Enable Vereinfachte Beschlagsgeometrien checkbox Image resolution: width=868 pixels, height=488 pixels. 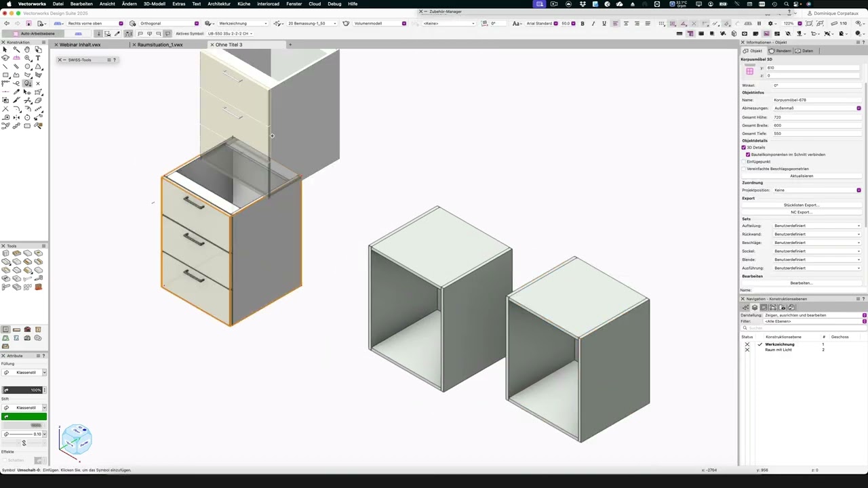(744, 169)
